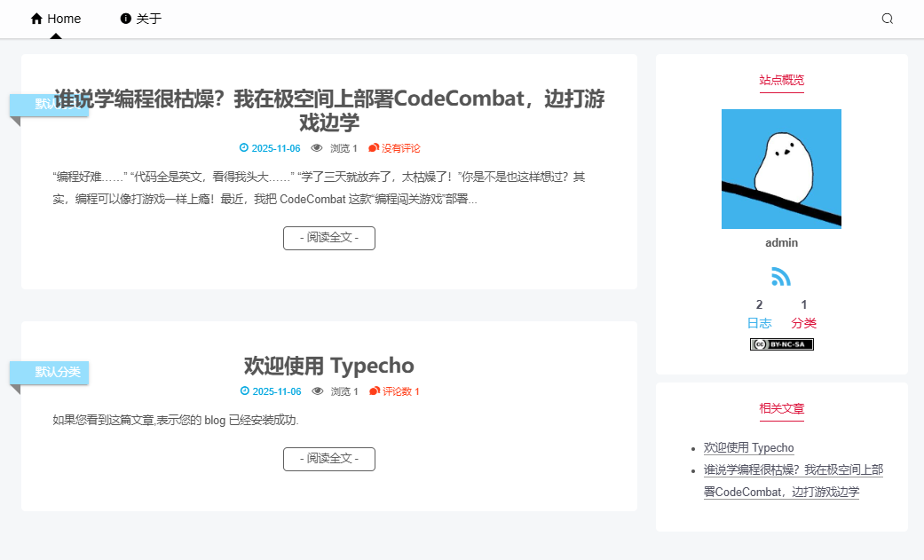
Task: Click the 默认分类 tag on Typecho post
Action: [57, 372]
